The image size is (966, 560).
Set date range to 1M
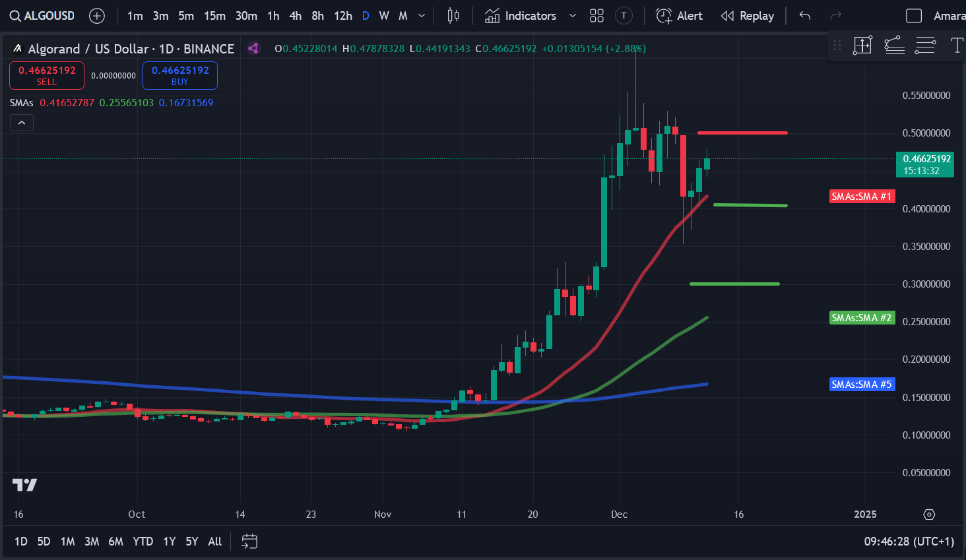click(x=67, y=542)
